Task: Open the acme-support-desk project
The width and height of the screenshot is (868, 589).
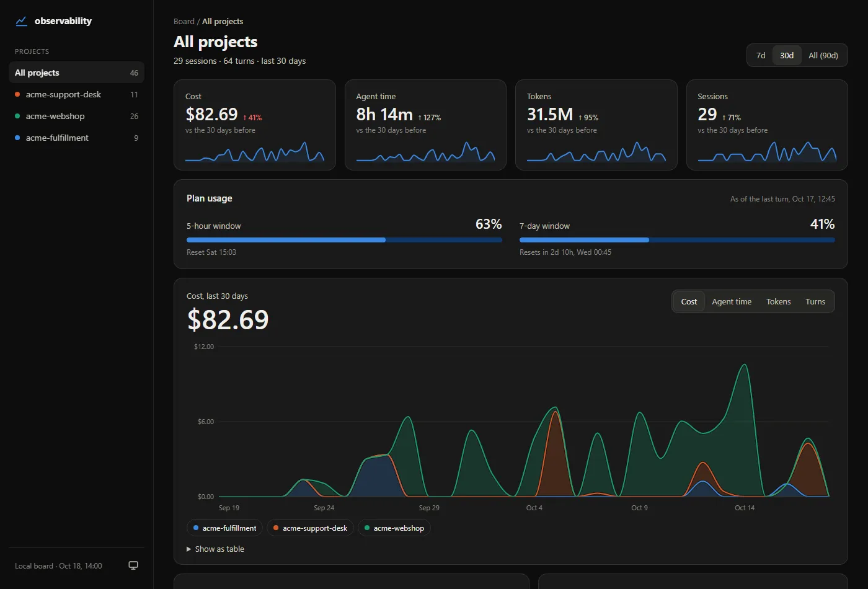Action: [x=76, y=94]
